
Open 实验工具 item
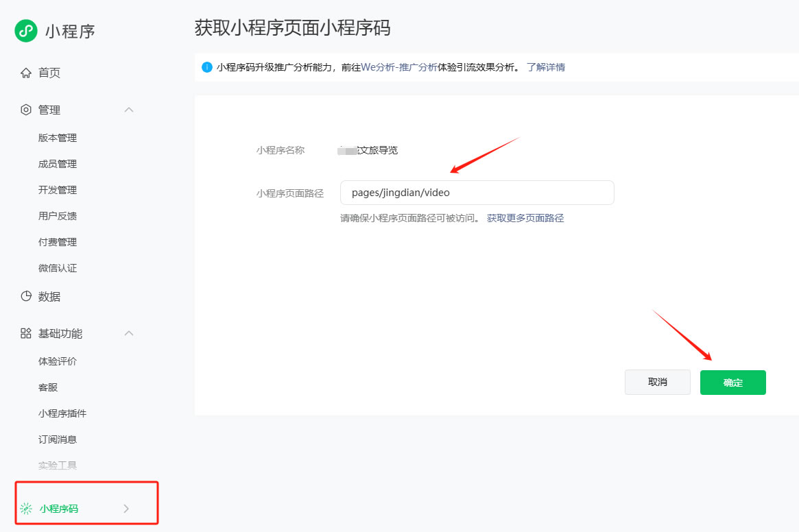click(58, 465)
